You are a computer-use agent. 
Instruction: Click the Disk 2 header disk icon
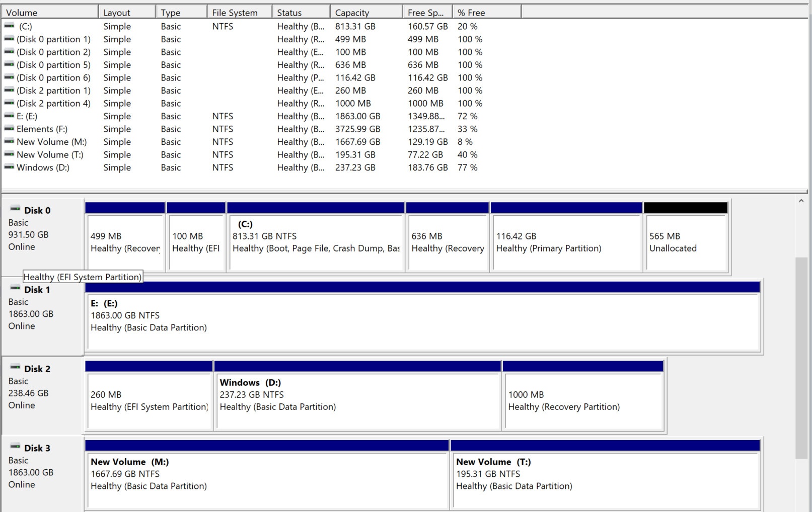pyautogui.click(x=15, y=367)
